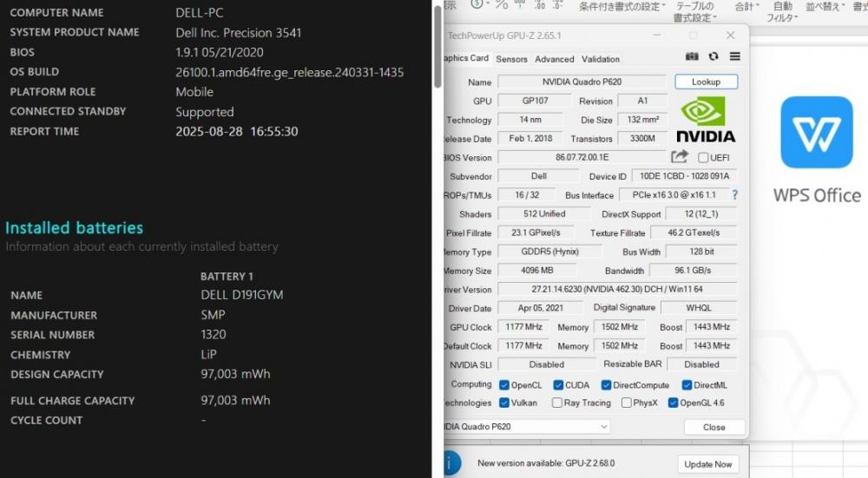Viewport: 868px width, 478px height.
Task: Click the Platform Role value Mobile
Action: [194, 92]
